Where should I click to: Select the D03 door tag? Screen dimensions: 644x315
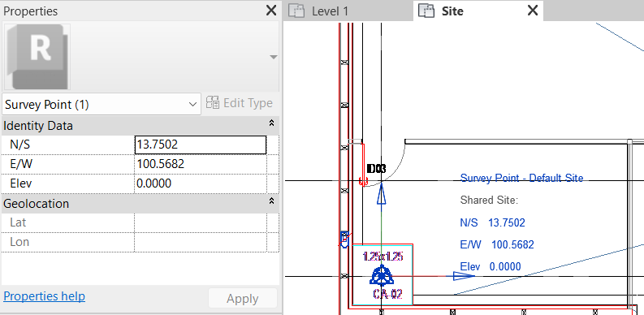[x=376, y=169]
